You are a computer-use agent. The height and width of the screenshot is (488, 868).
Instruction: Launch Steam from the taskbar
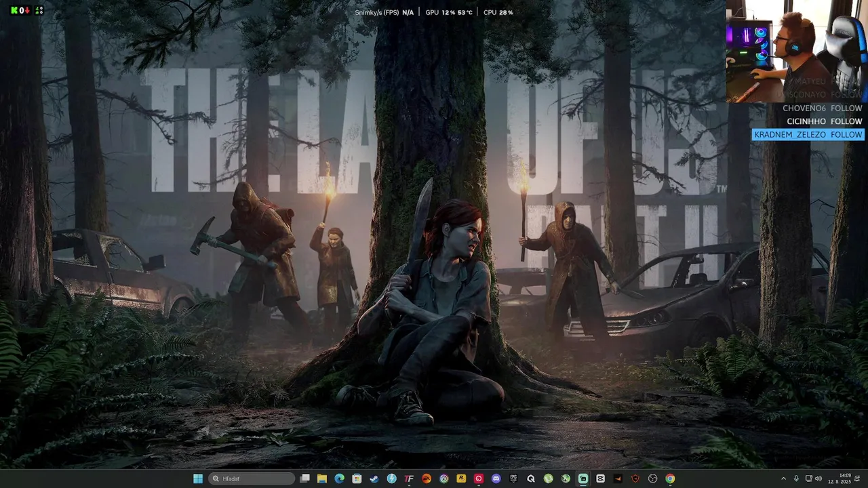pos(374,479)
